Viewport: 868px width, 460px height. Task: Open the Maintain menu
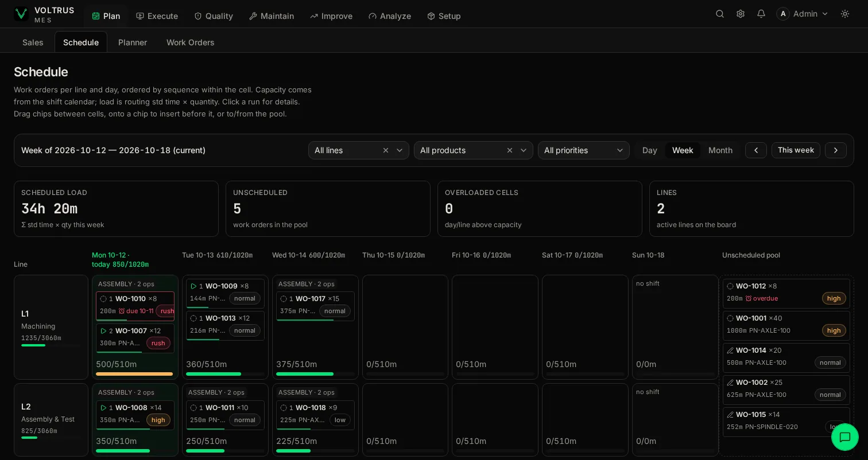(272, 16)
